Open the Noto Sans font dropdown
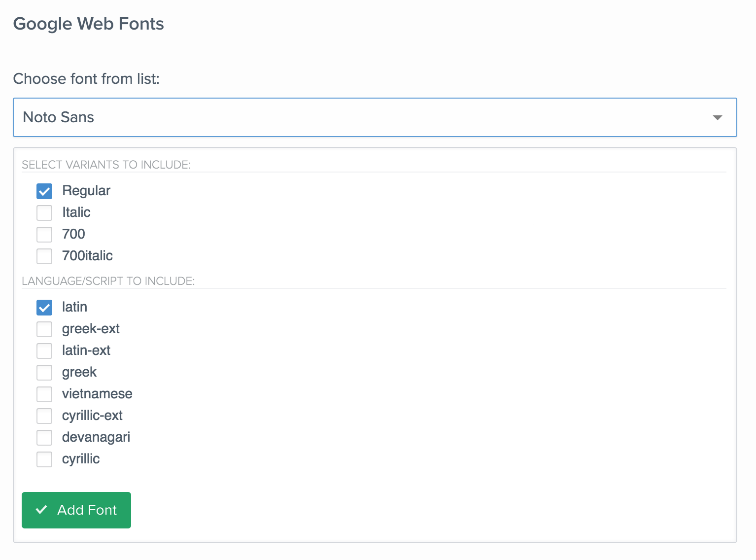 point(375,117)
